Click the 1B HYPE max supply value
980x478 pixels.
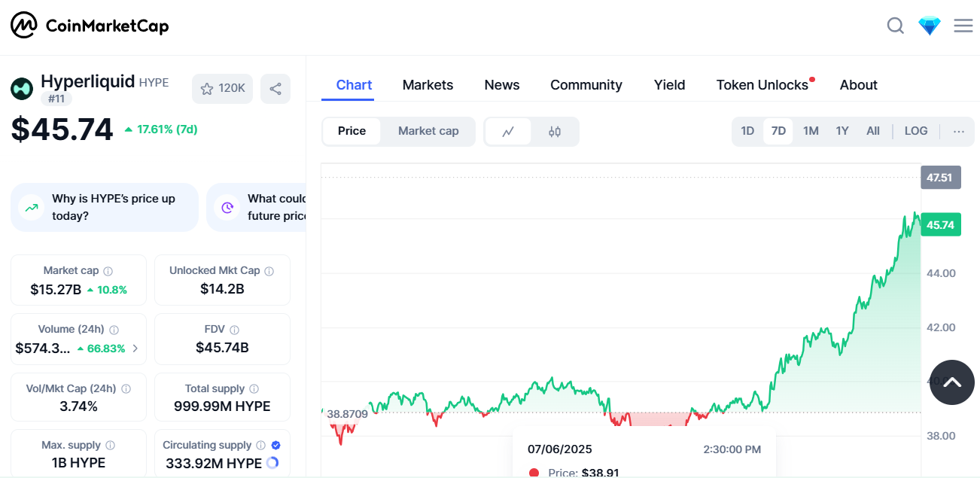[x=78, y=463]
